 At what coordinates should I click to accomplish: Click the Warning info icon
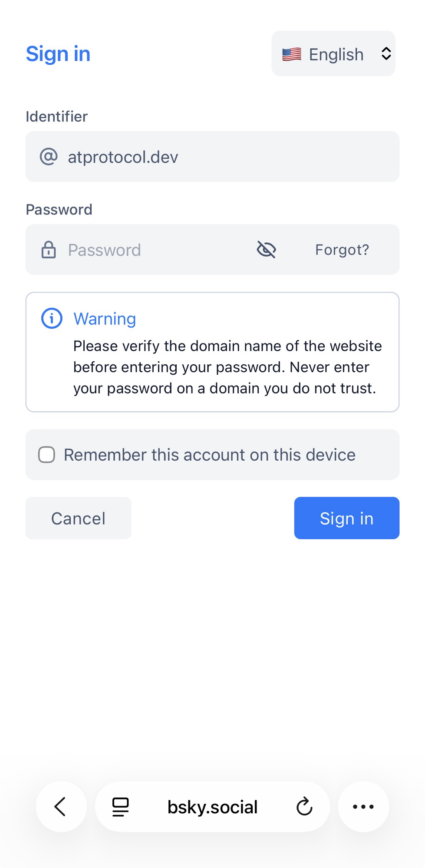click(x=52, y=319)
